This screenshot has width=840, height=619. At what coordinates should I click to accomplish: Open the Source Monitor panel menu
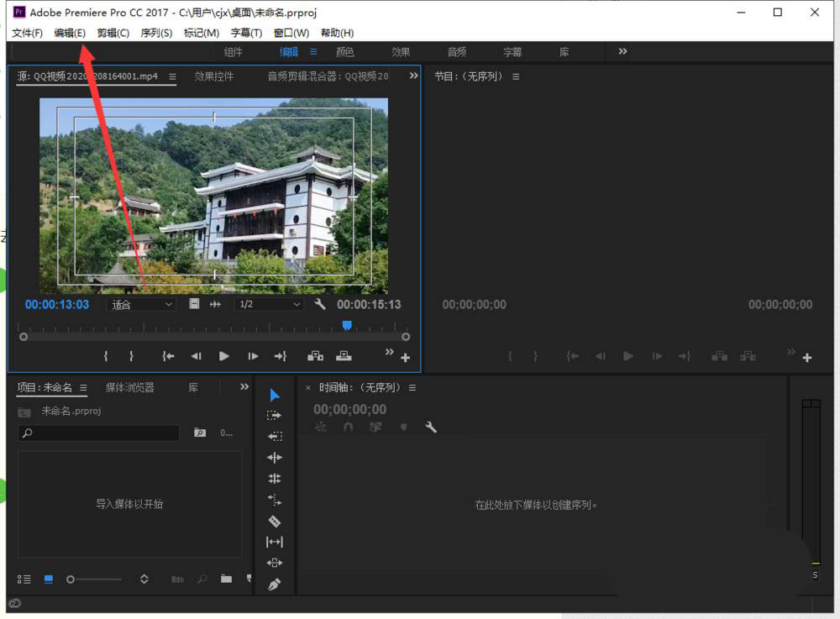[173, 76]
